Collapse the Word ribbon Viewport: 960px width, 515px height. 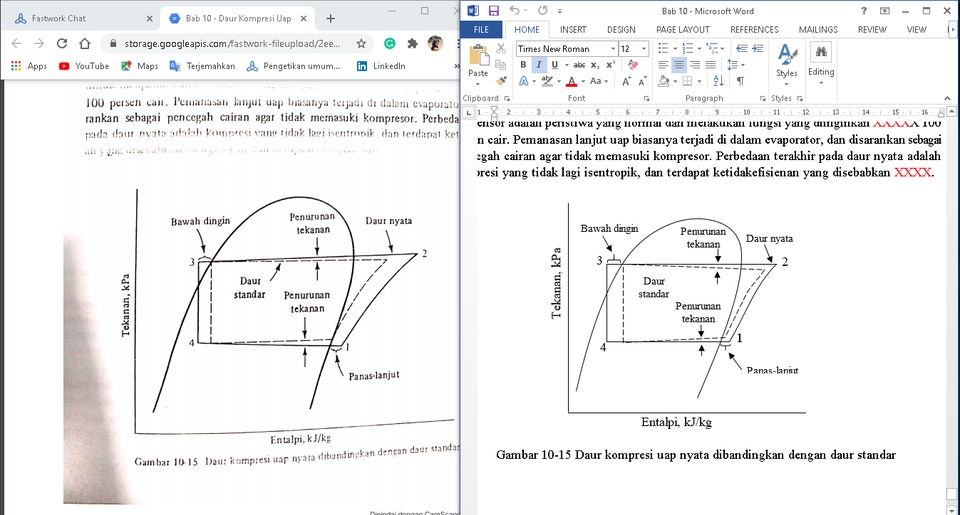(x=947, y=98)
